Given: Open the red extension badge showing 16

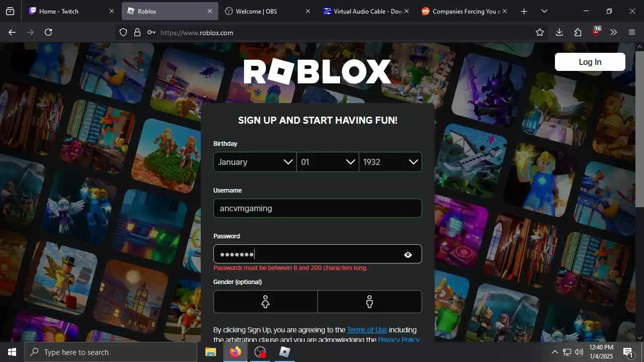Looking at the screenshot, I should (596, 32).
